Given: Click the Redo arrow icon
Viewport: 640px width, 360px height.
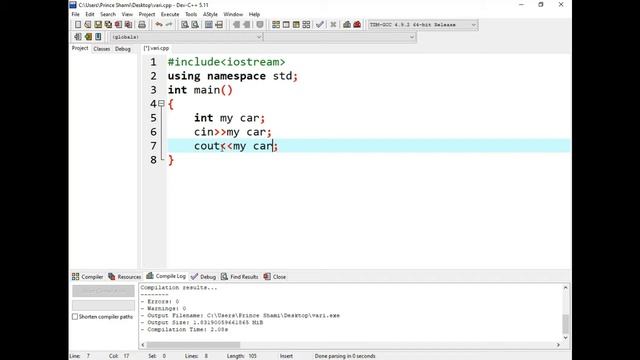Looking at the screenshot, I should click(x=169, y=25).
